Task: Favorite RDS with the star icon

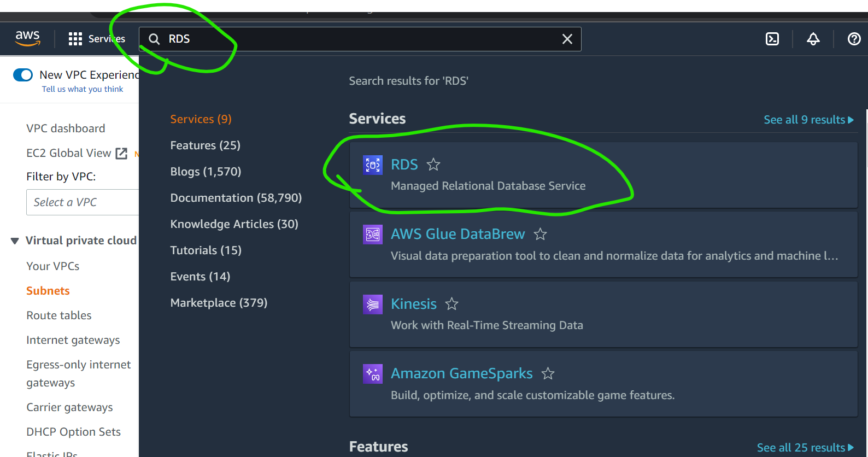Action: pos(433,165)
